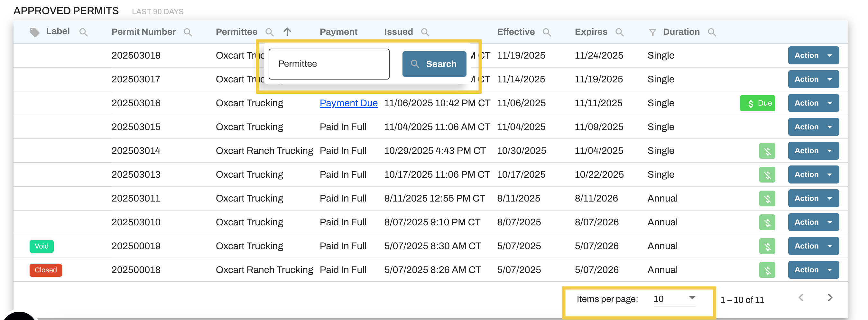Sort by the Duration column header
This screenshot has height=320, width=868.
[681, 32]
